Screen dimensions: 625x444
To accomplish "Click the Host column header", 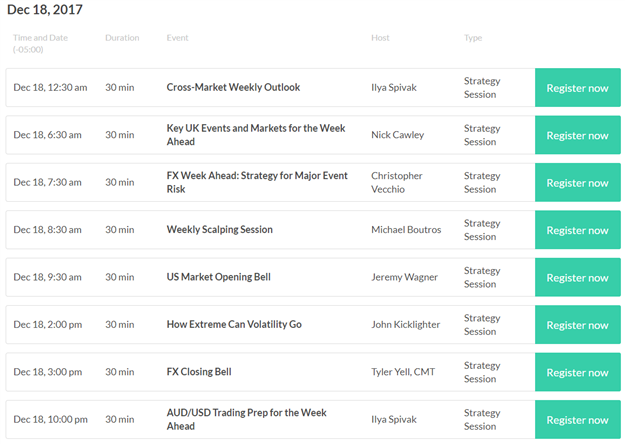I will click(380, 38).
